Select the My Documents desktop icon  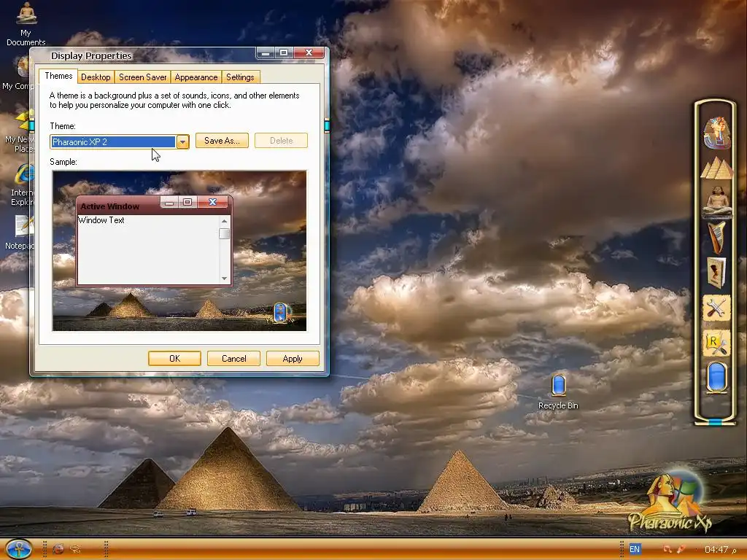26,23
